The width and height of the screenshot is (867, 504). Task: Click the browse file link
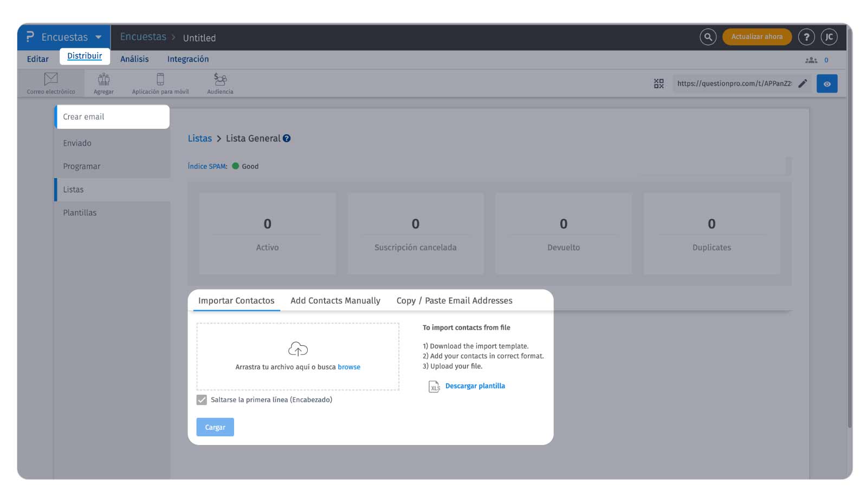coord(349,367)
